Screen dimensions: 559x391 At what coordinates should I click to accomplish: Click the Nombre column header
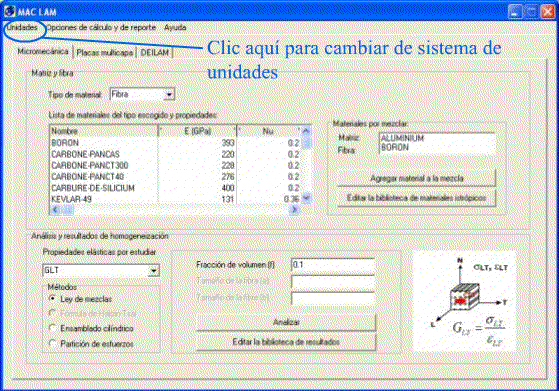104,131
